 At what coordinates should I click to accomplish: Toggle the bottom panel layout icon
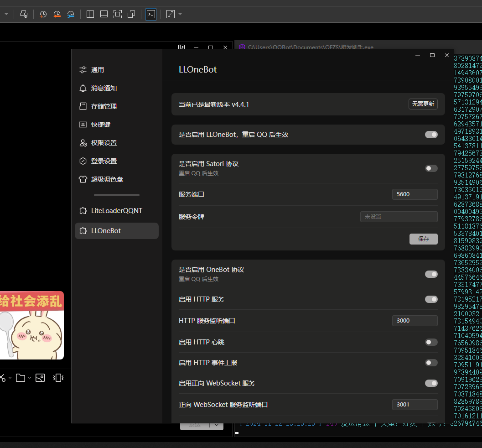point(104,14)
